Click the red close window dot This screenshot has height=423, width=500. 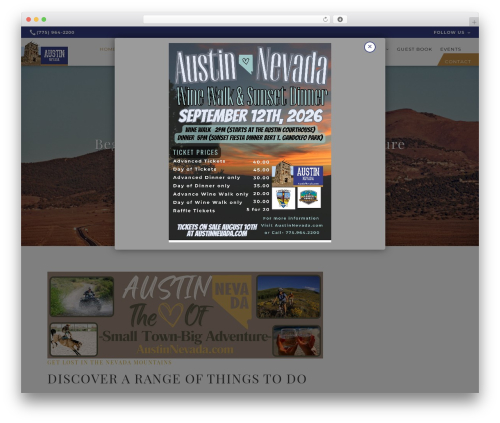(x=29, y=20)
